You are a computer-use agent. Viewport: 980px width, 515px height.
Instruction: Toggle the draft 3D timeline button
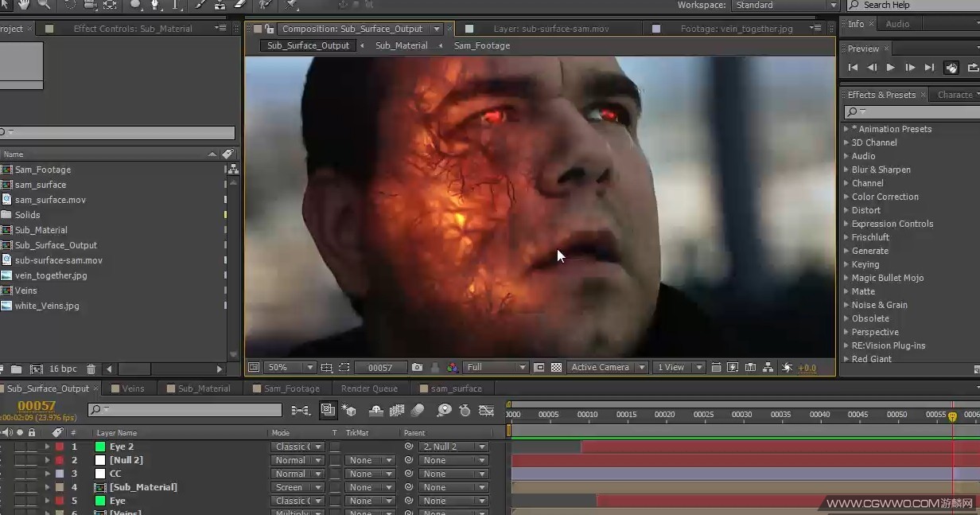click(x=348, y=411)
